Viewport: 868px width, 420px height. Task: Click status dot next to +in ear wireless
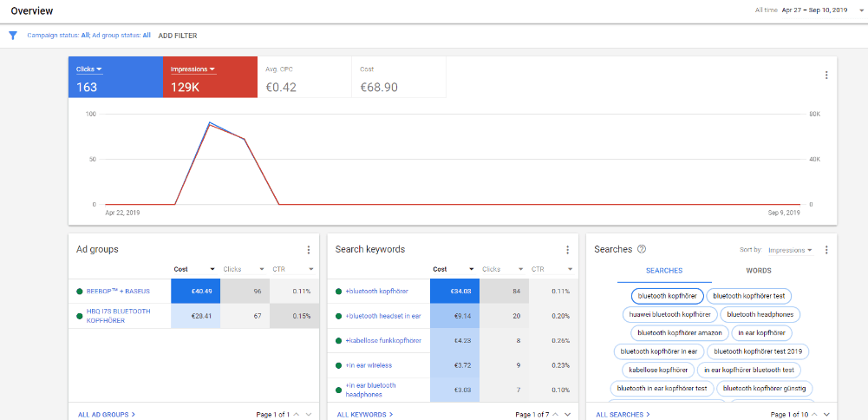tap(338, 365)
